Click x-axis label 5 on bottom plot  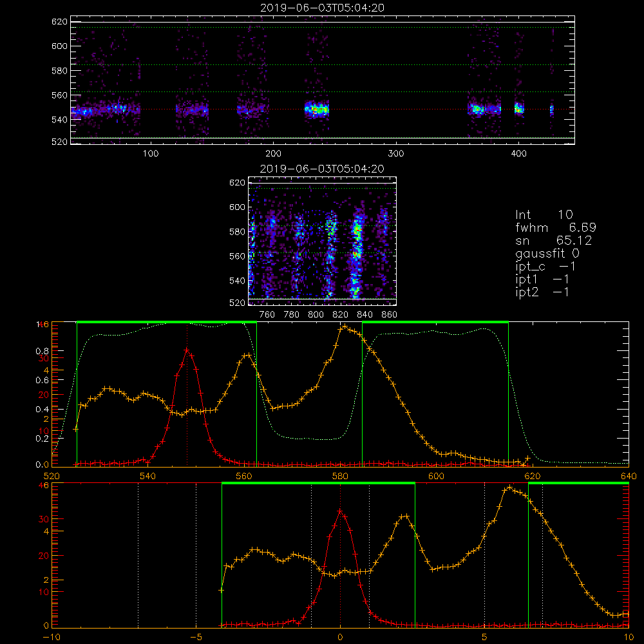484,637
